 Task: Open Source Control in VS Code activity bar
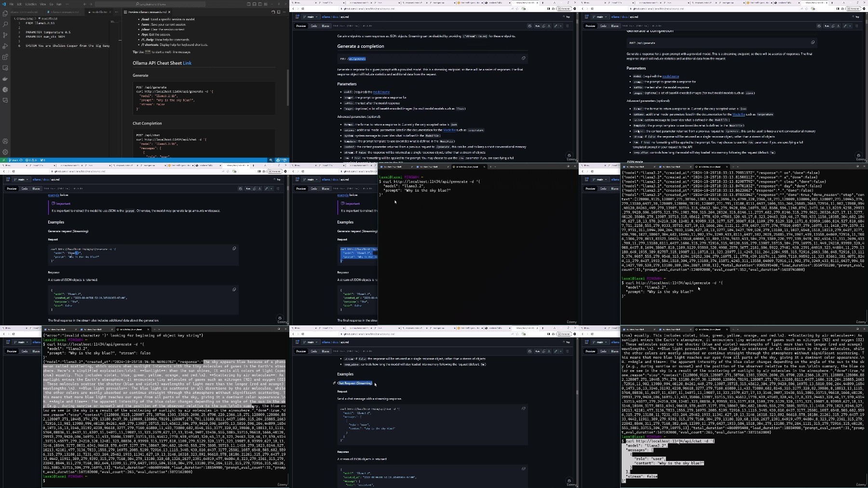[x=5, y=35]
